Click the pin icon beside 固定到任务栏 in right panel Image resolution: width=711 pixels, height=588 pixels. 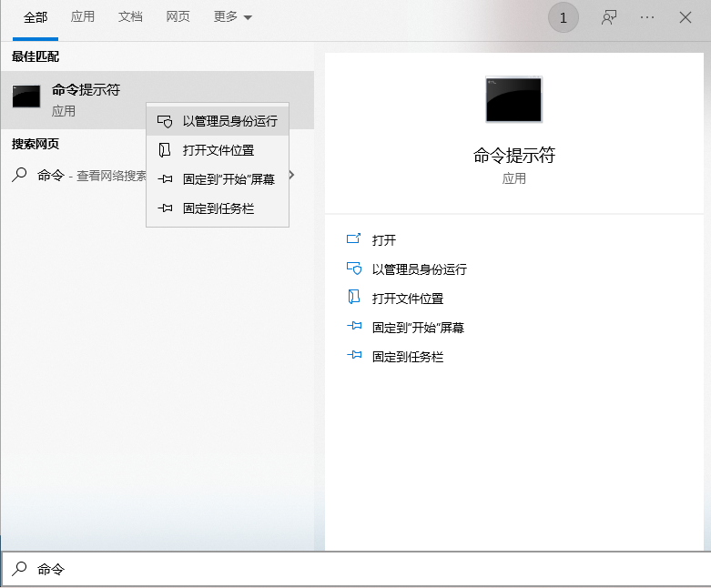click(354, 357)
